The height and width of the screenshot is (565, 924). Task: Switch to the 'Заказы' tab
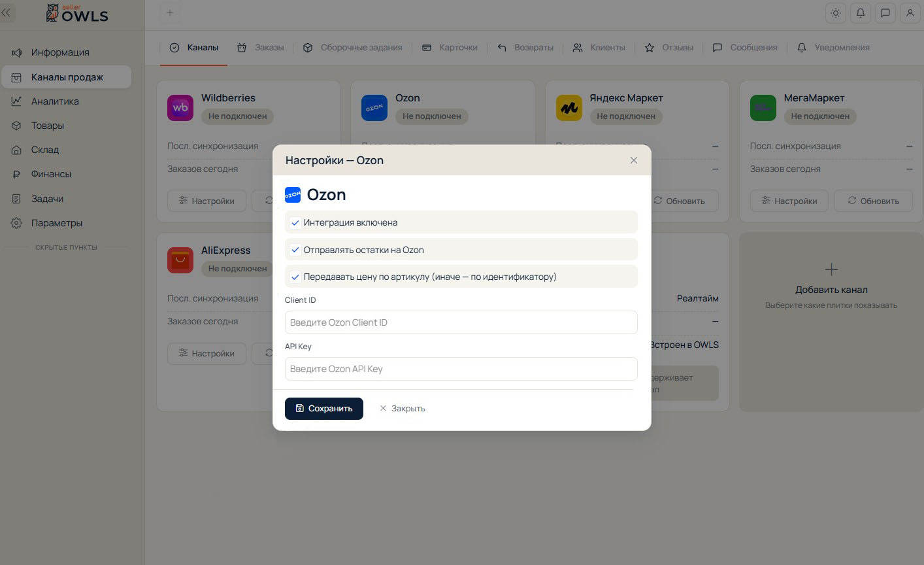[x=261, y=47]
